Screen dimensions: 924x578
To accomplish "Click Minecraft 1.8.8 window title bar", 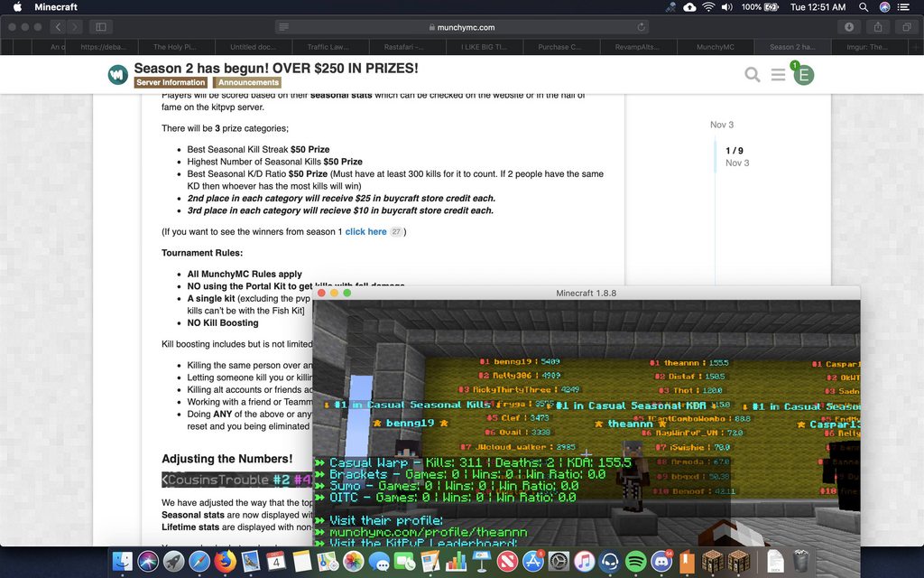I will [x=586, y=294].
